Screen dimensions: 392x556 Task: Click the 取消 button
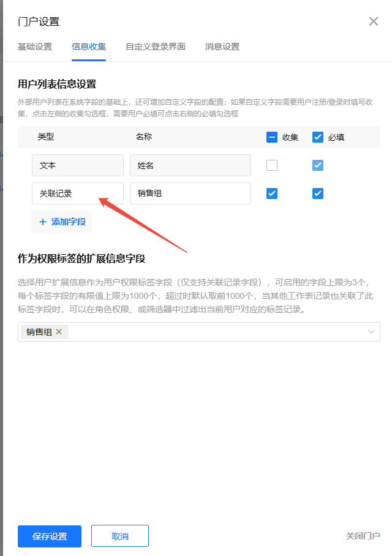click(x=120, y=536)
